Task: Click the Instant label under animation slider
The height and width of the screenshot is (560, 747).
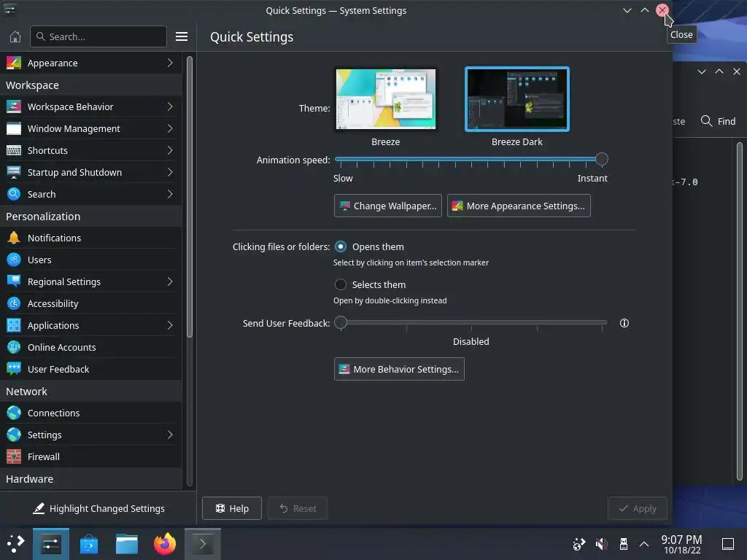Action: (592, 179)
